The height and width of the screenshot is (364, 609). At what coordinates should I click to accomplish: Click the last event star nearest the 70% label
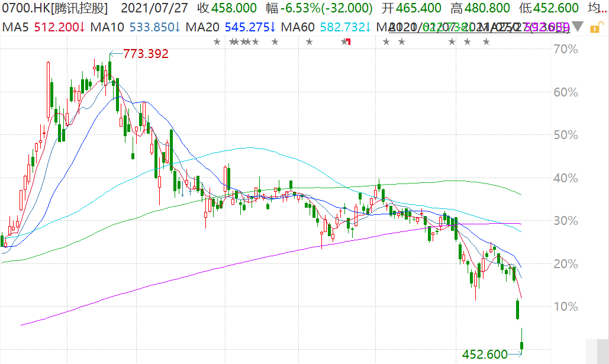486,41
